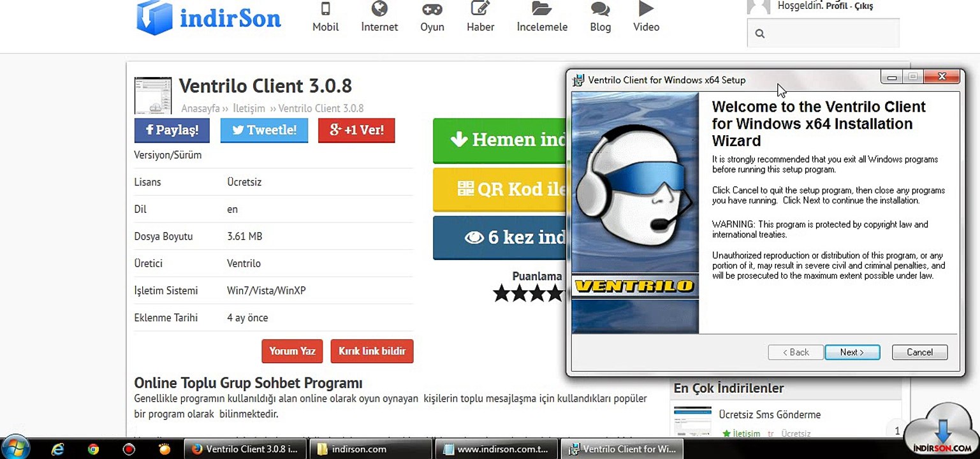
Task: Click the Versiyon/Sürüm label
Action: pos(168,155)
